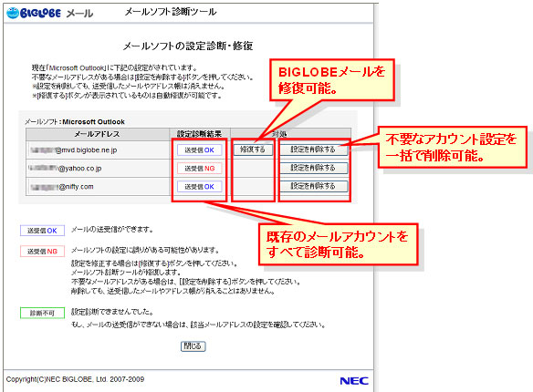Image resolution: width=533 pixels, height=392 pixels.
Task: Click the copyright text in the footer
Action: pyautogui.click(x=75, y=379)
